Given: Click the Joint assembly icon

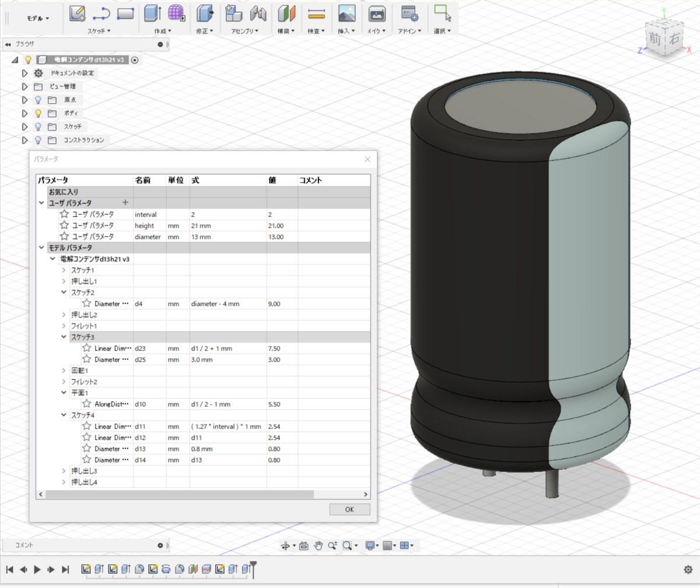Looking at the screenshot, I should [258, 13].
